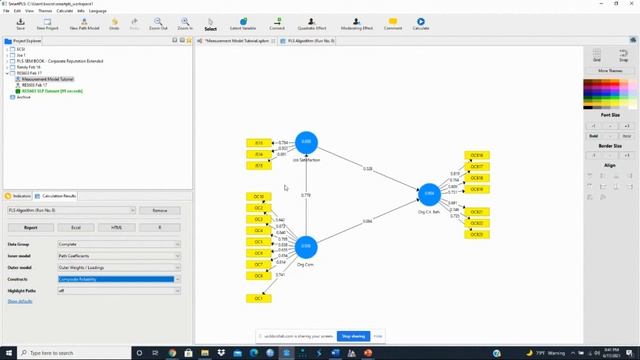Viewport: 640px width, 360px height.
Task: Open the PLS Algorithm run selection dropdown
Action: click(x=71, y=210)
